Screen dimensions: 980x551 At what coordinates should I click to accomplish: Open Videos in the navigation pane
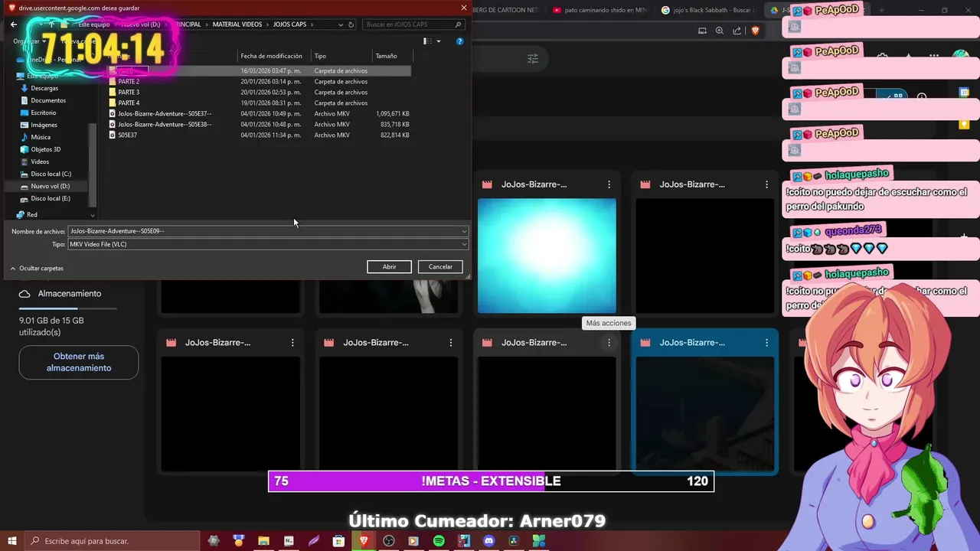[x=40, y=161]
